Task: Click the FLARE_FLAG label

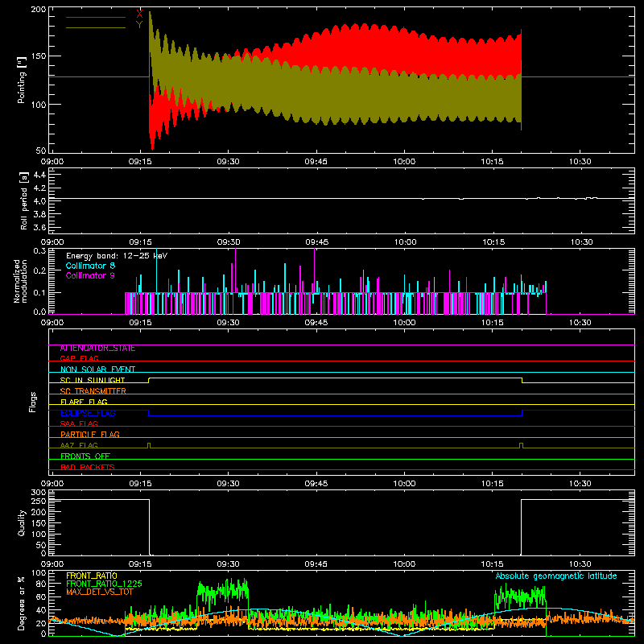Action: 84,402
